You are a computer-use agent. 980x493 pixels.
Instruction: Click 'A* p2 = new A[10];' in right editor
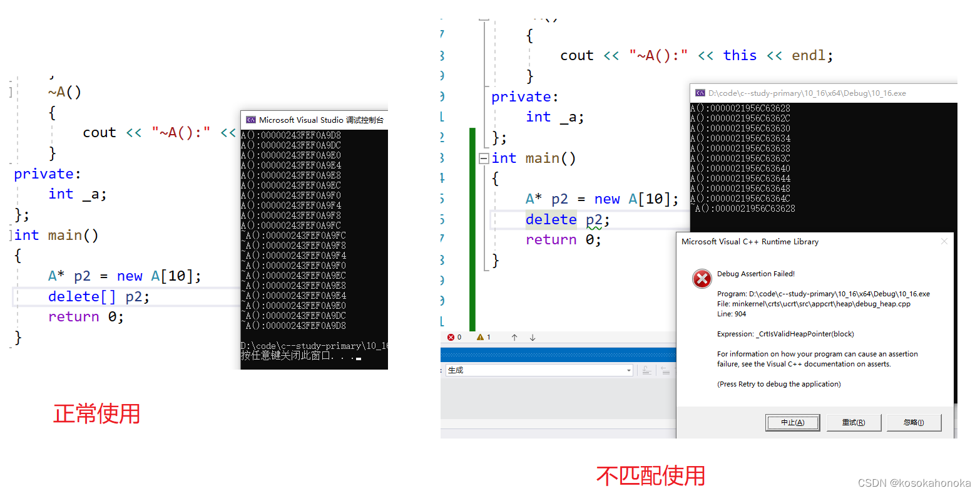[602, 199]
